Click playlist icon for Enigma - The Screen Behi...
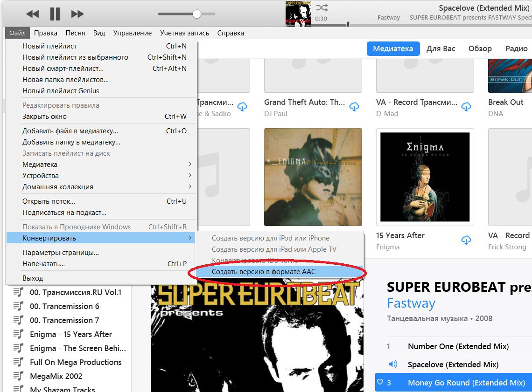The width and height of the screenshot is (532, 392). 18,348
